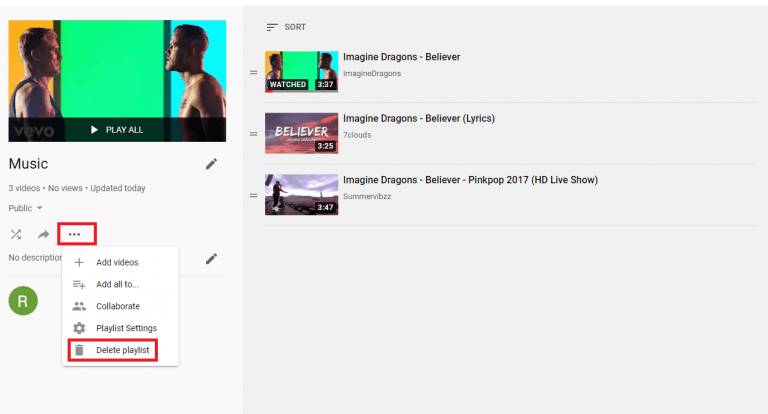Grab reorder handle of Imagine Dragons - Believer
Viewport: 768px width, 414px height.
coord(253,73)
